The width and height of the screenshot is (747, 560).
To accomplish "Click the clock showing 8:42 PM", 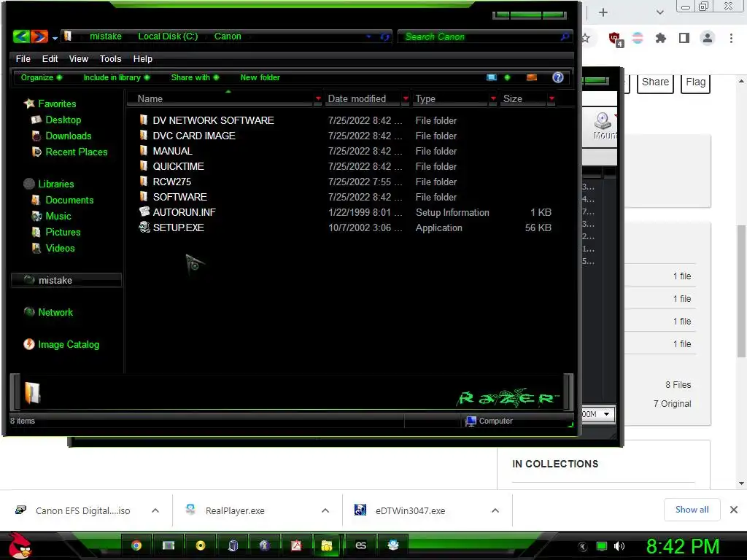I will coord(683,546).
